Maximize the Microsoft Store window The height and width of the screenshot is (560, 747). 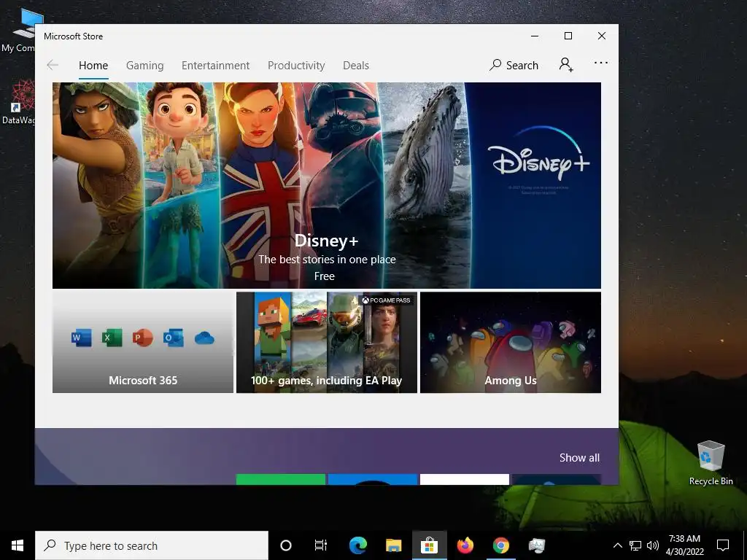click(568, 36)
